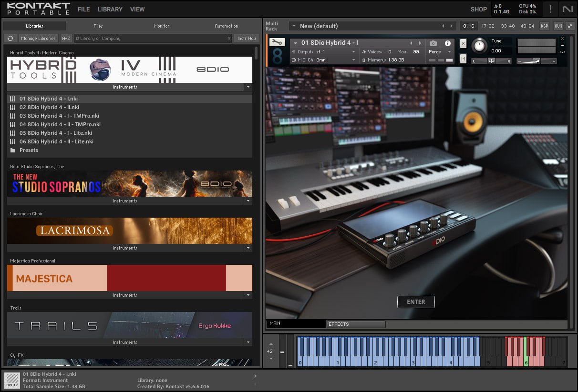Switch to the Monitor tab
578x392 pixels.
pyautogui.click(x=162, y=26)
